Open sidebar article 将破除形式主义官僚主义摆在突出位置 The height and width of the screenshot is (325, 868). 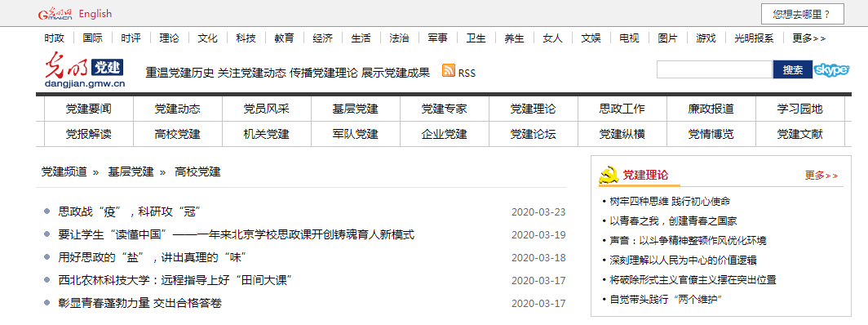(x=693, y=280)
